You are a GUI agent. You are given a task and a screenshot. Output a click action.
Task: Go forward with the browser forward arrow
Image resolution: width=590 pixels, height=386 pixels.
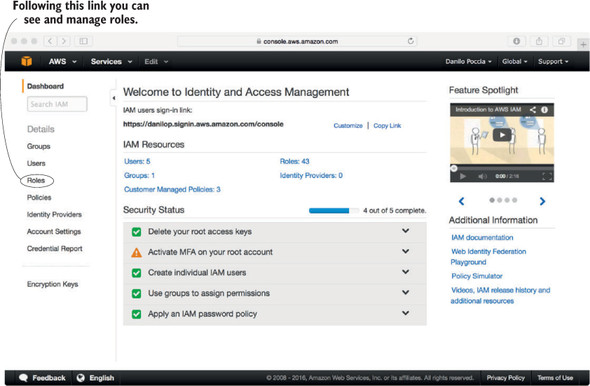64,41
